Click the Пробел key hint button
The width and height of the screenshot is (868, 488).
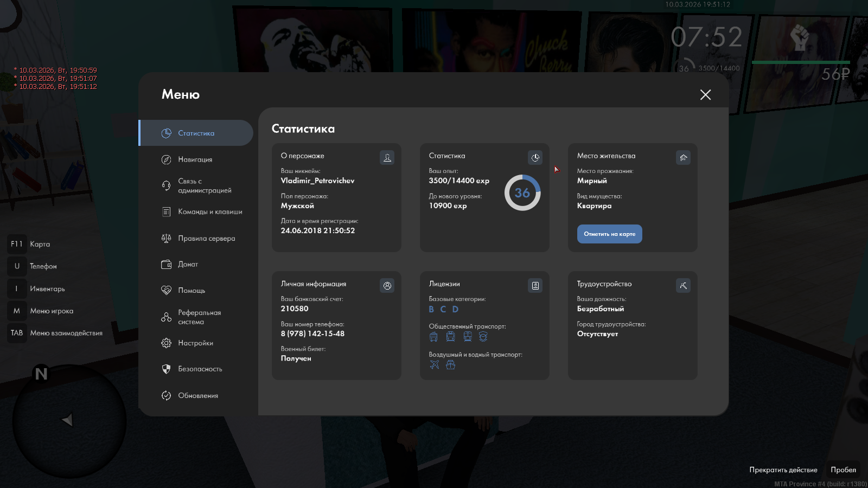(843, 470)
